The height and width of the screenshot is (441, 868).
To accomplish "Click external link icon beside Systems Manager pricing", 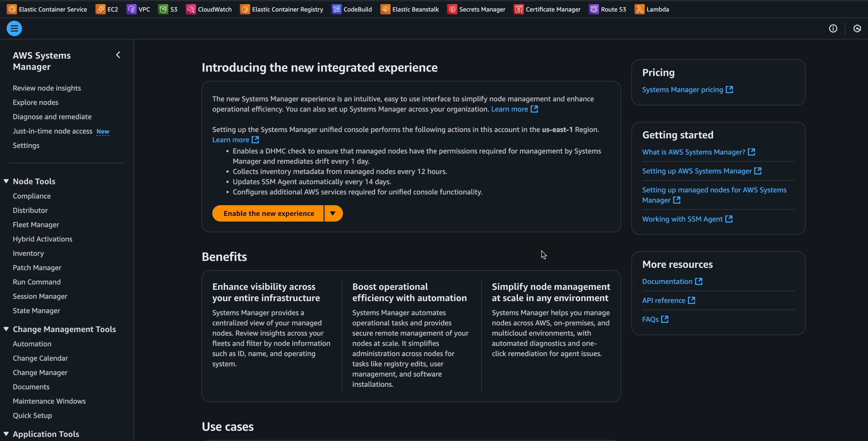I will pyautogui.click(x=730, y=89).
